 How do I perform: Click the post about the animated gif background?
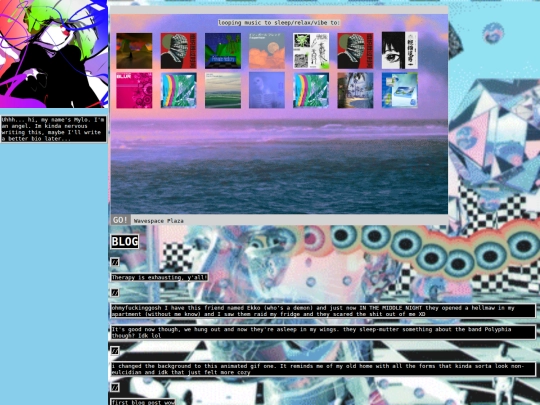pyautogui.click(x=323, y=369)
